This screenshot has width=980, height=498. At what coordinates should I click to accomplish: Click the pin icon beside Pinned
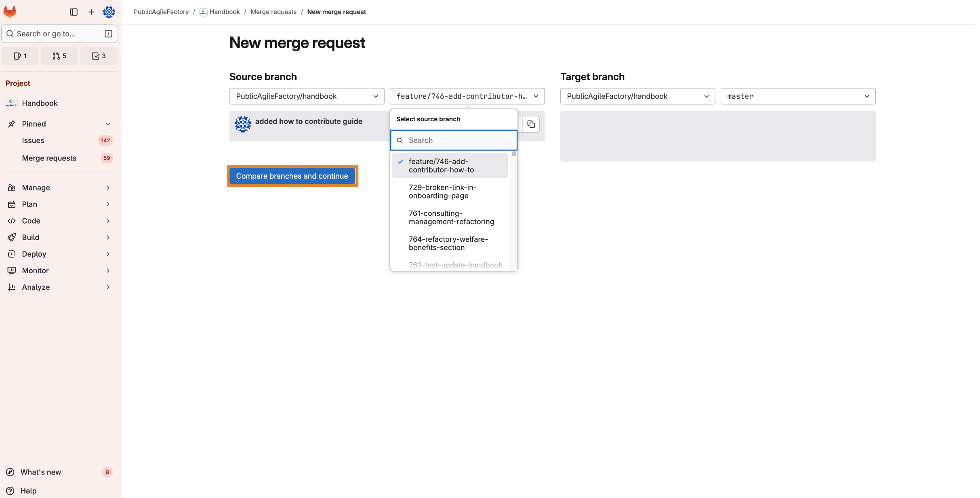(x=12, y=124)
